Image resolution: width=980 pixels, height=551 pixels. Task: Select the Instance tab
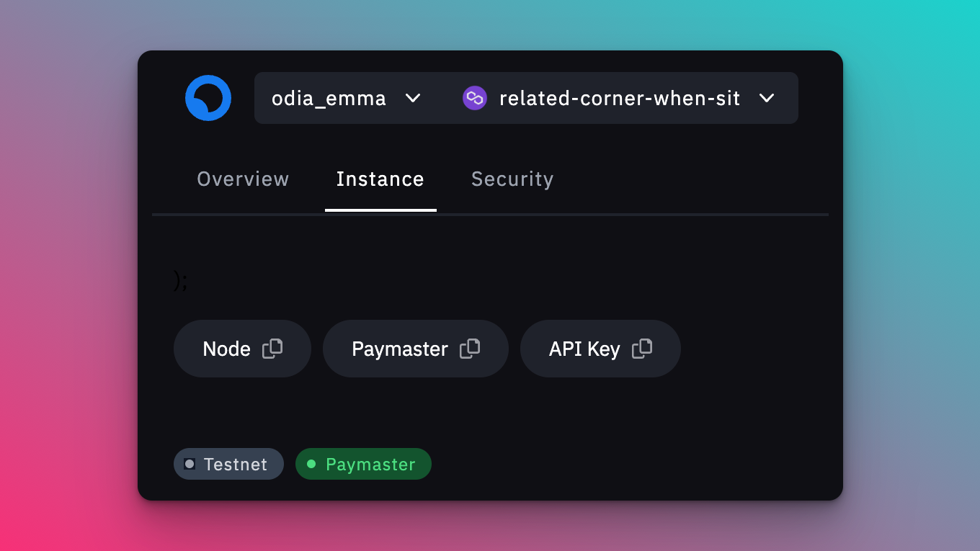coord(380,179)
